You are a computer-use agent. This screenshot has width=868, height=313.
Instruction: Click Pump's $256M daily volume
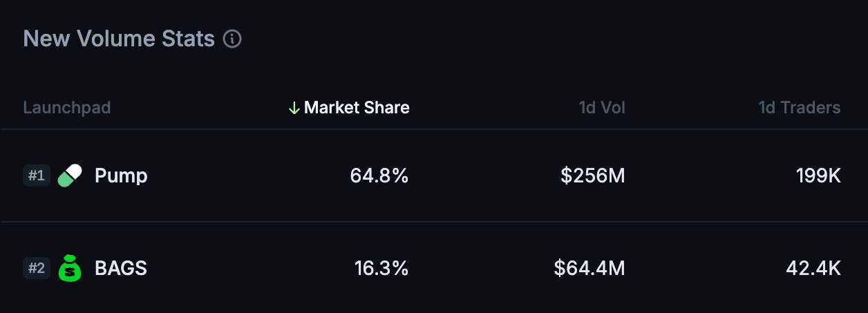[x=592, y=176]
